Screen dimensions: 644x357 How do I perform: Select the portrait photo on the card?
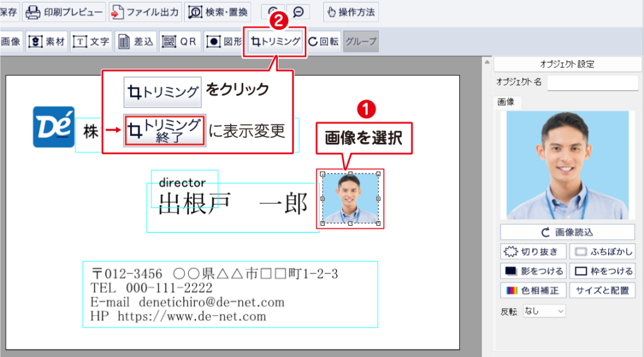pos(350,199)
